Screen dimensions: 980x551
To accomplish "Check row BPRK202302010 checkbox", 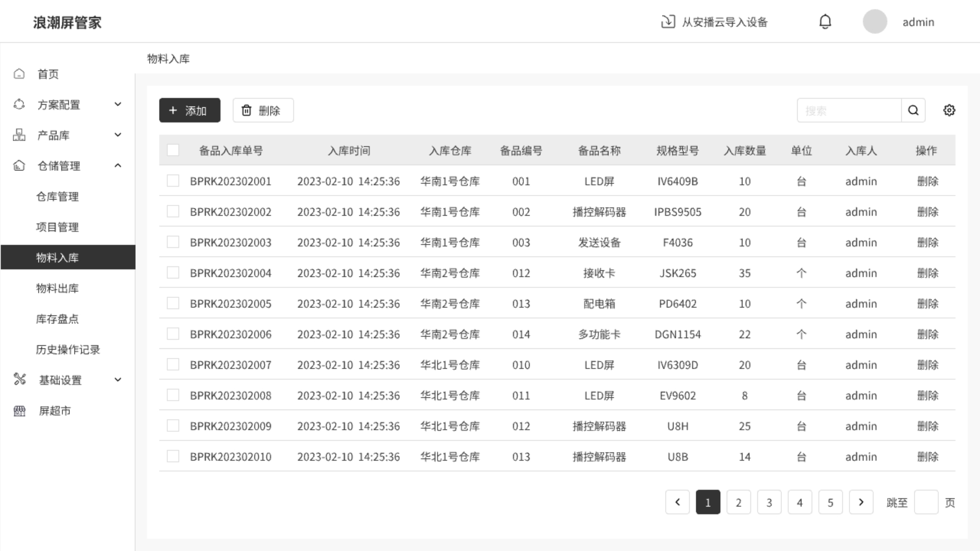I will point(173,456).
